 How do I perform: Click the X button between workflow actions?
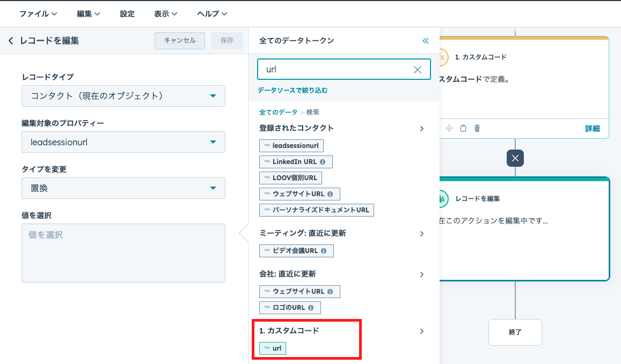515,158
